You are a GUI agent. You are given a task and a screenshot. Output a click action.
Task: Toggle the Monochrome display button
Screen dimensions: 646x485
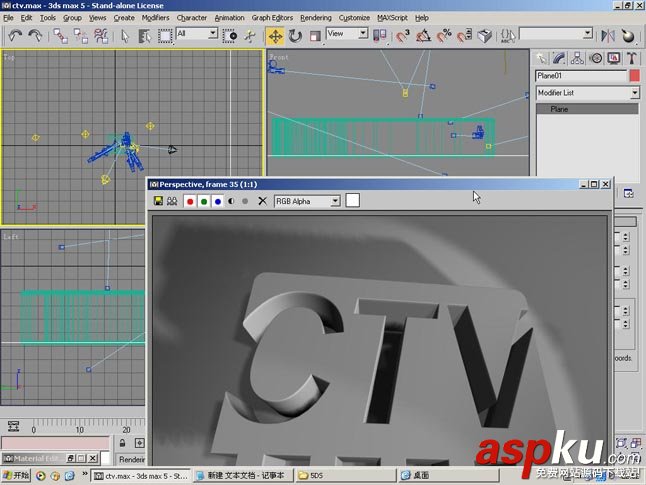(x=245, y=201)
